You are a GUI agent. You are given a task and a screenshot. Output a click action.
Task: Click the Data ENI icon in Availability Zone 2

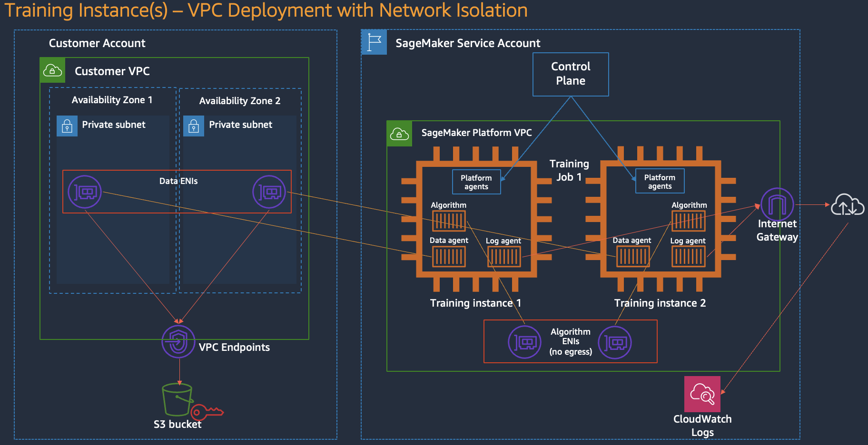pyautogui.click(x=269, y=192)
